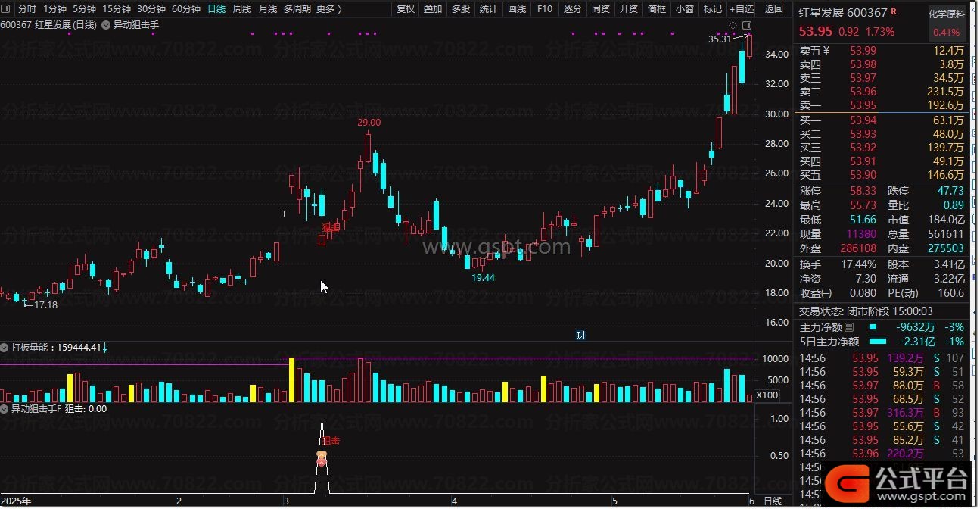Add stock via +自选 button
The width and height of the screenshot is (980, 509).
[742, 9]
